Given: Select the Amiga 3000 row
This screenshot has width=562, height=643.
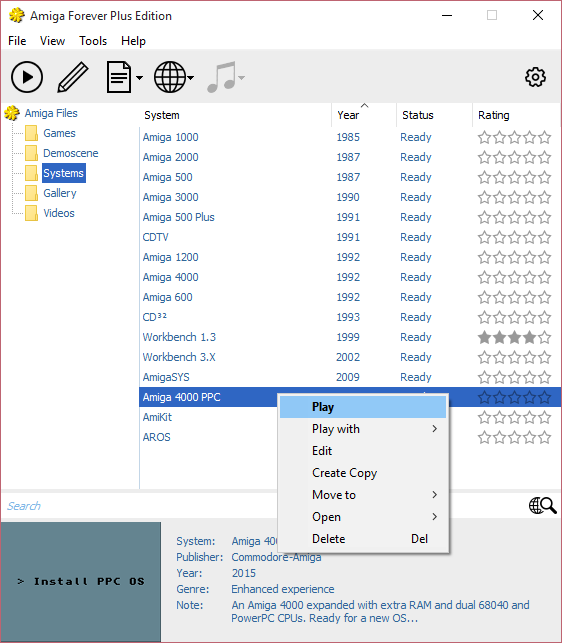Looking at the screenshot, I should click(350, 197).
